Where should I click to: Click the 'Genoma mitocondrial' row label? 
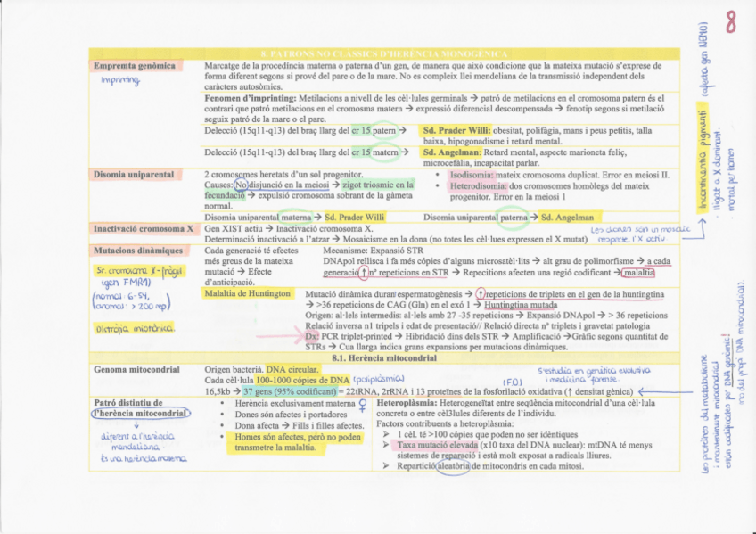(136, 370)
